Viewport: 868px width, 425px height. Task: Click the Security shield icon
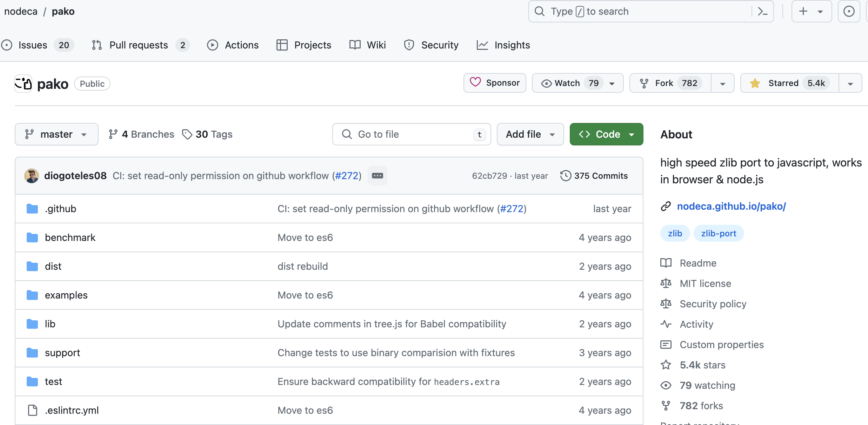click(410, 45)
